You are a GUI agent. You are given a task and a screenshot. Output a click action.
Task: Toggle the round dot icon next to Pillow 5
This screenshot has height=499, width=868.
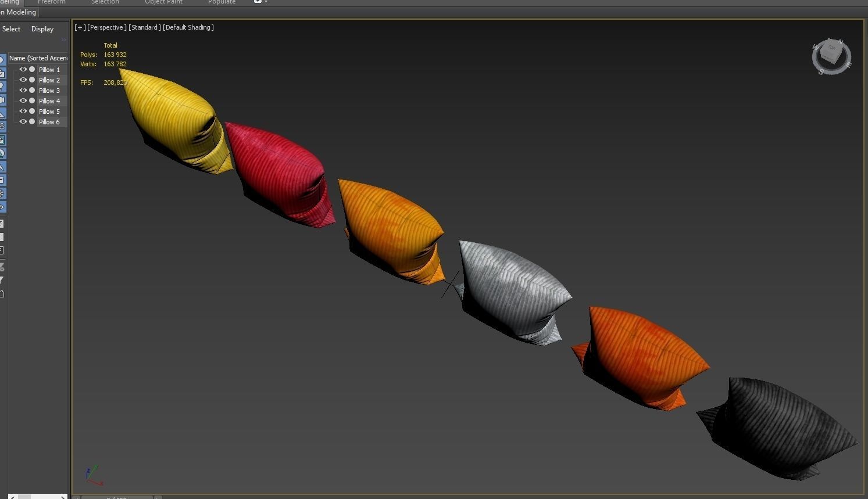pyautogui.click(x=32, y=111)
